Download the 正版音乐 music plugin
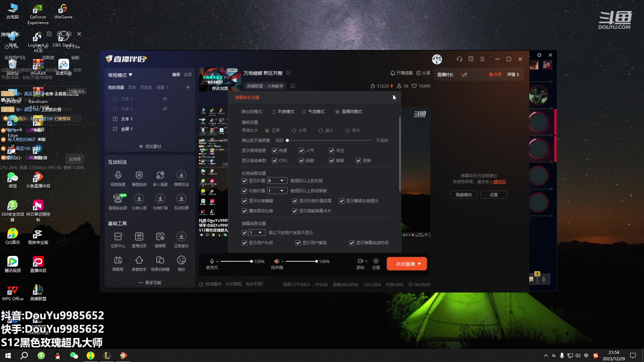644x362 pixels. 181,240
